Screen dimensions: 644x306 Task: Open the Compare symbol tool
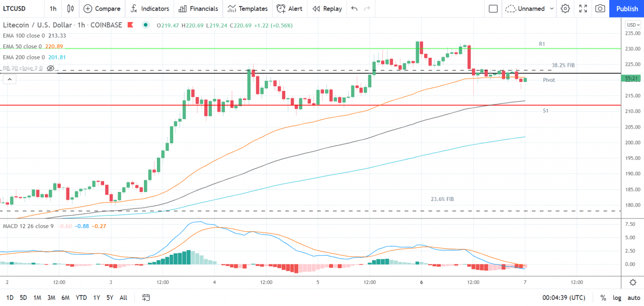(102, 9)
